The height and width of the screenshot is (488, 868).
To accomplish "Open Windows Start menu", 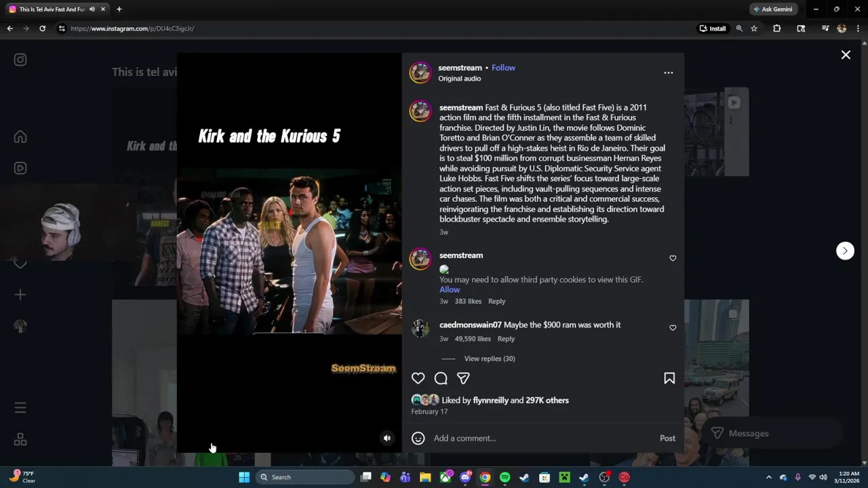I will click(x=244, y=477).
